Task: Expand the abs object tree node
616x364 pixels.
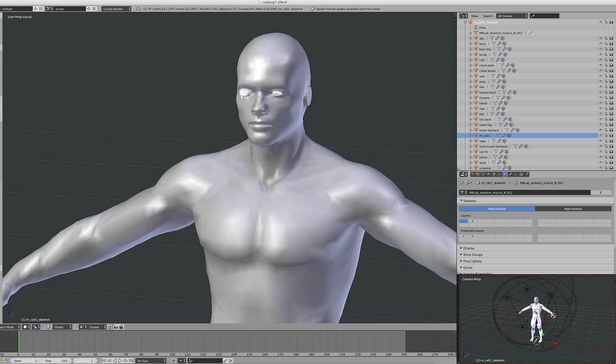Action: [470, 38]
